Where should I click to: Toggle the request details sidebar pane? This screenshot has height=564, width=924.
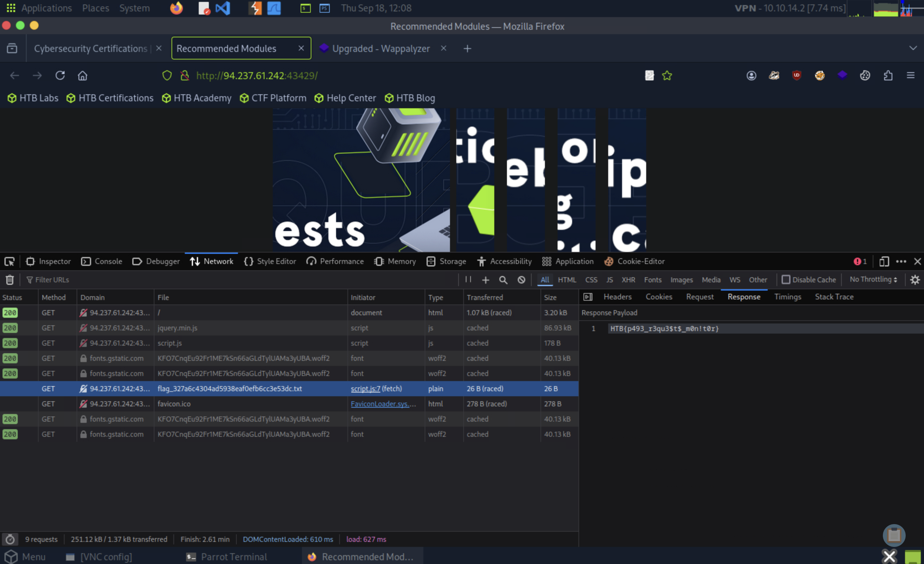pos(588,297)
